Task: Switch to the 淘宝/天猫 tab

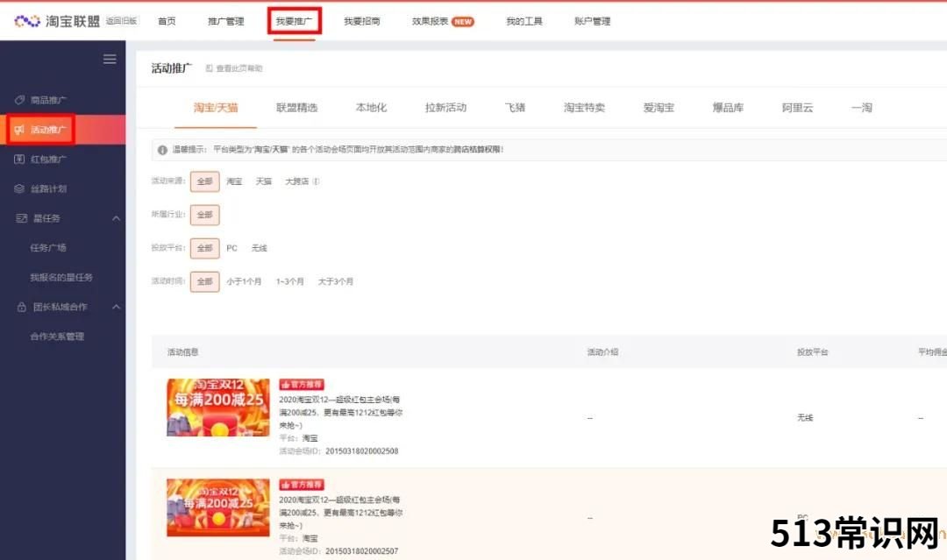Action: pos(216,108)
